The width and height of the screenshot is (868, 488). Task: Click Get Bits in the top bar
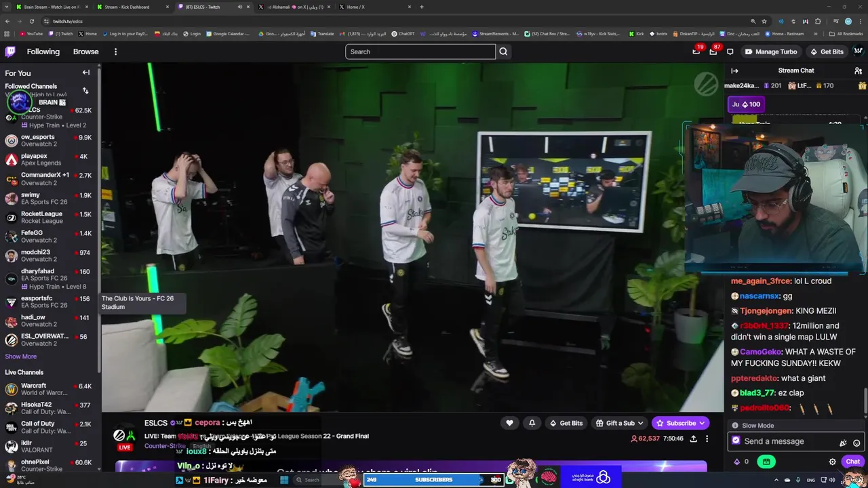point(827,52)
